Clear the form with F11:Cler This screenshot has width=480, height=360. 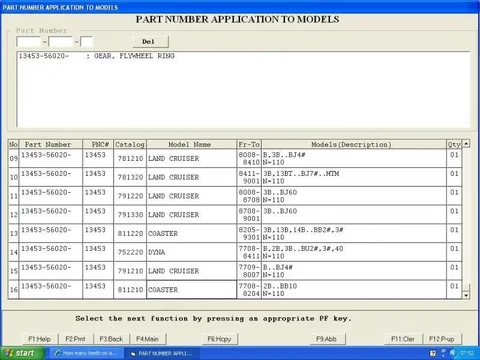point(403,339)
